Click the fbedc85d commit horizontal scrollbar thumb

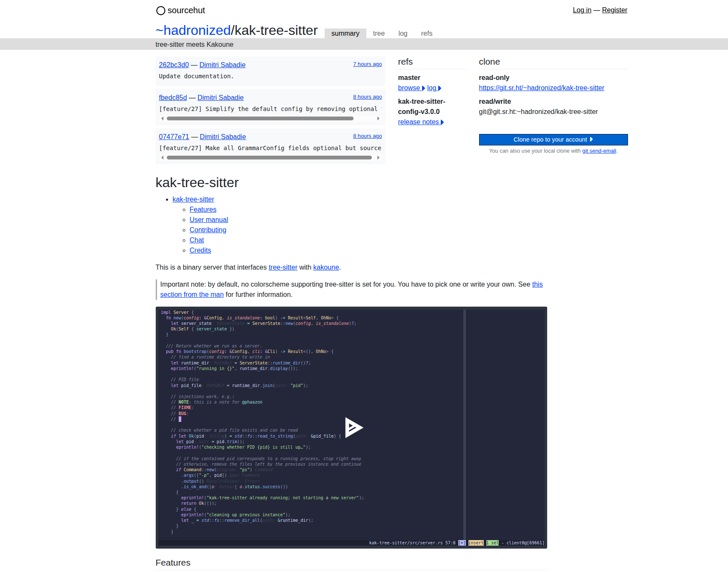[260, 119]
